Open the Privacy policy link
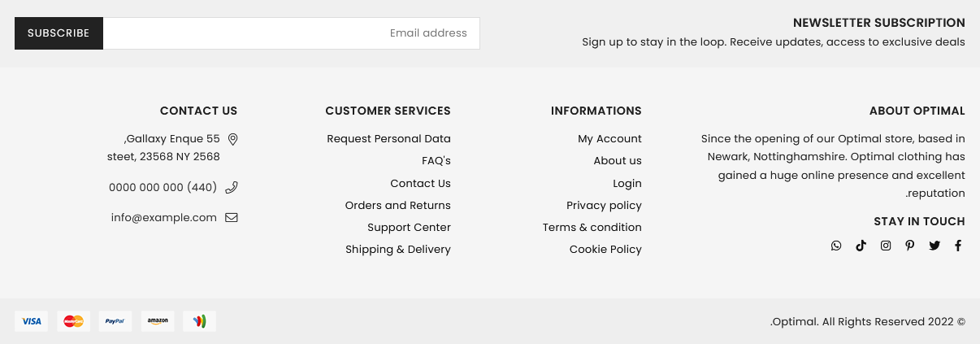Image resolution: width=980 pixels, height=344 pixels. coord(604,205)
